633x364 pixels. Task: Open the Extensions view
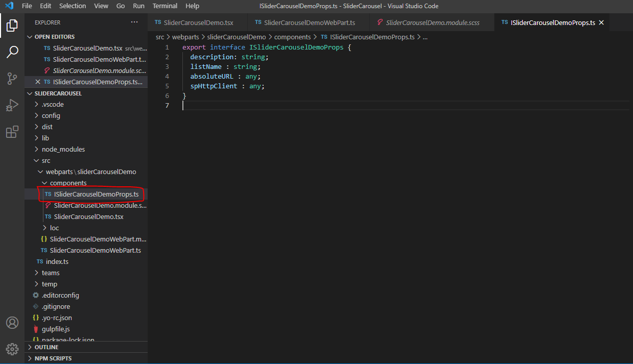pos(12,132)
